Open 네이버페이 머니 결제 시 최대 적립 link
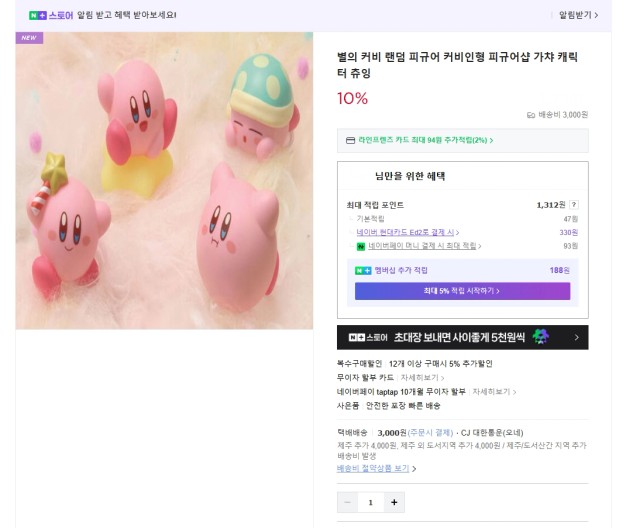The height and width of the screenshot is (528, 640). click(424, 246)
